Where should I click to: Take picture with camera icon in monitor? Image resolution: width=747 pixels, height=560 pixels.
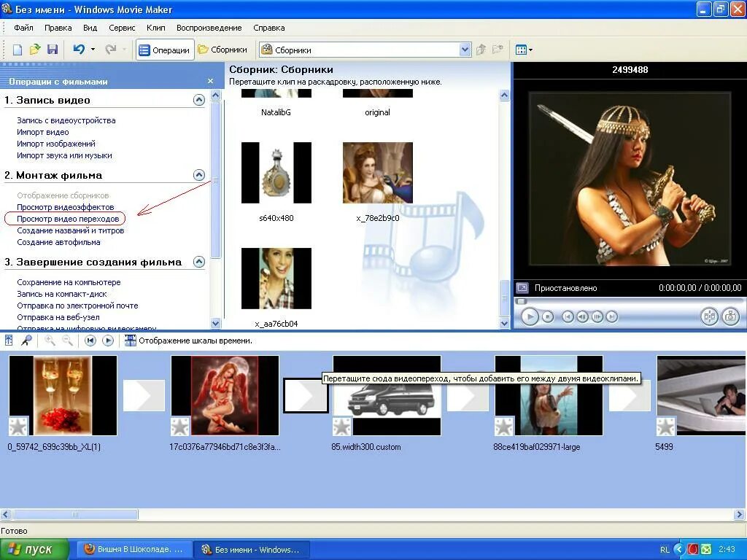coord(731,316)
